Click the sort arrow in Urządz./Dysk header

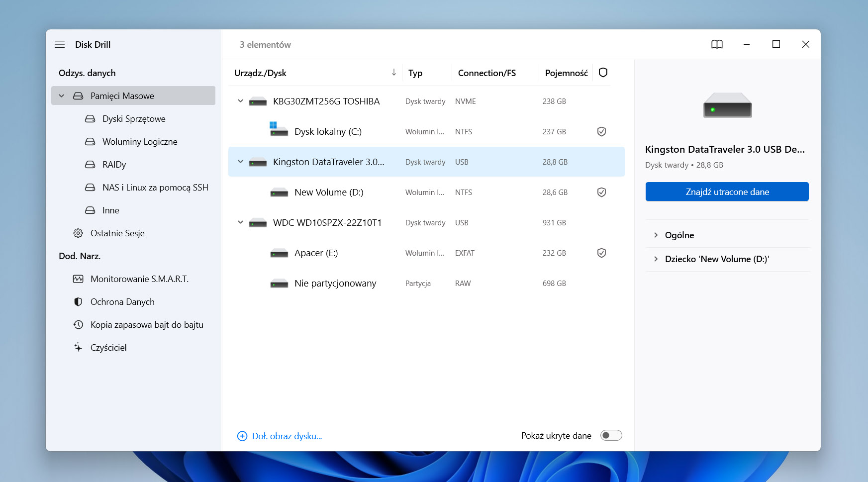[x=394, y=73]
